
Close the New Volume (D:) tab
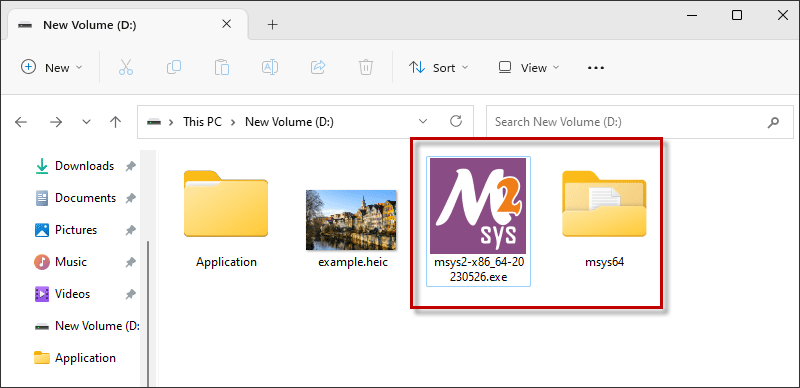(x=227, y=24)
